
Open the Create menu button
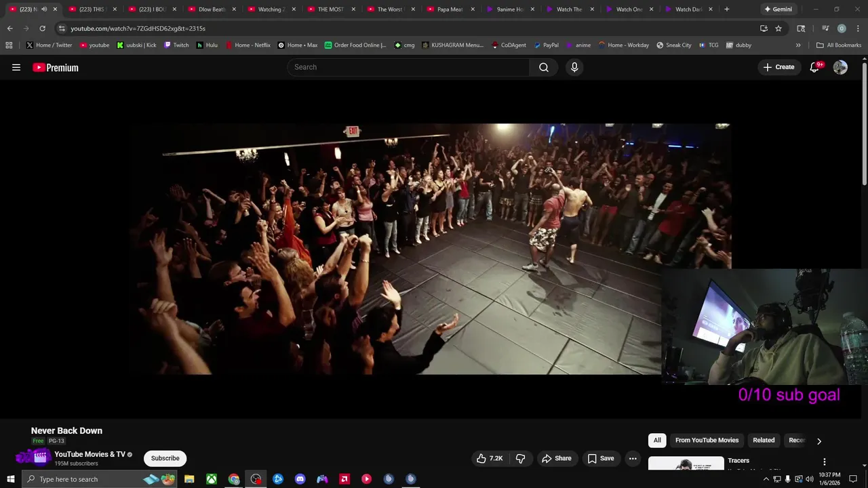778,67
